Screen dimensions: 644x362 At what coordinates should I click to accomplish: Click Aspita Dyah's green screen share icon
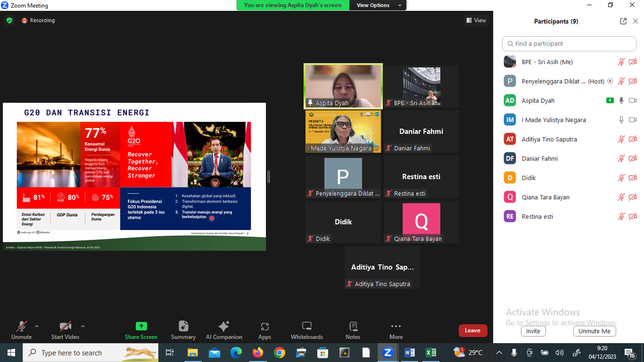610,100
